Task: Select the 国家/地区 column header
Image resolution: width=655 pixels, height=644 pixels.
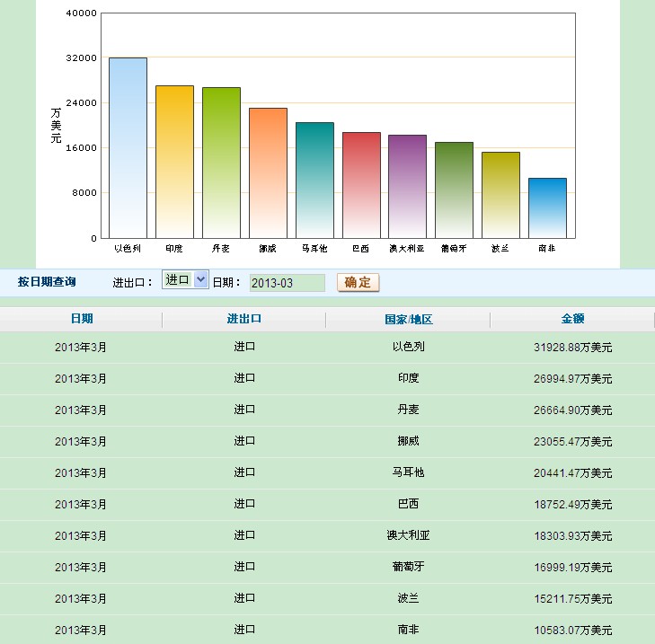Action: coord(408,319)
